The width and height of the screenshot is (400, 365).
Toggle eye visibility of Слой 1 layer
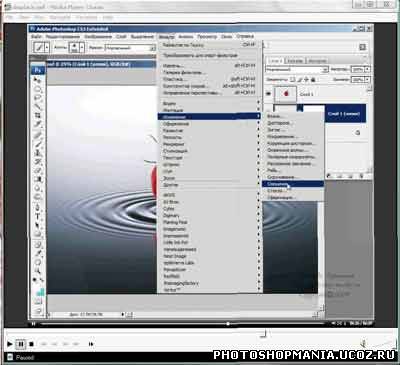tap(268, 94)
